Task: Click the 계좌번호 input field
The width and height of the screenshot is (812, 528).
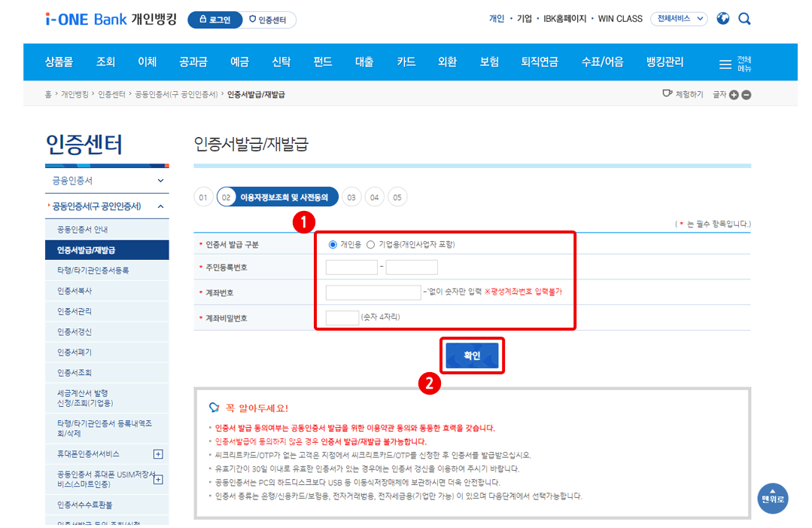Action: 373,292
